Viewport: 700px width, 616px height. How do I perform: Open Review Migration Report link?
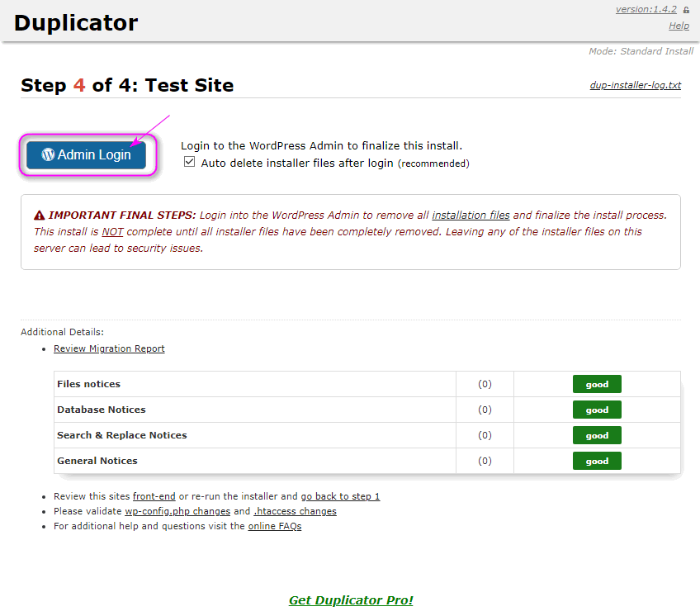pos(109,348)
